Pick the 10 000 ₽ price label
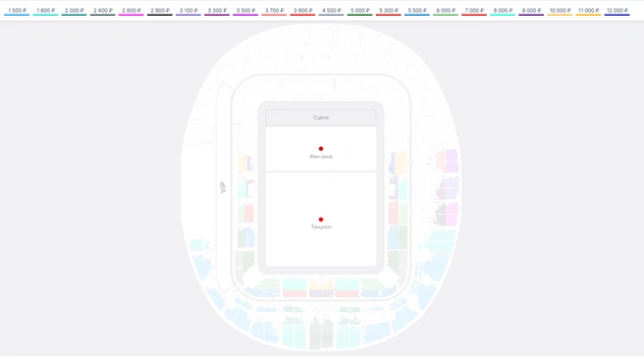This screenshot has height=359, width=644. [560, 10]
